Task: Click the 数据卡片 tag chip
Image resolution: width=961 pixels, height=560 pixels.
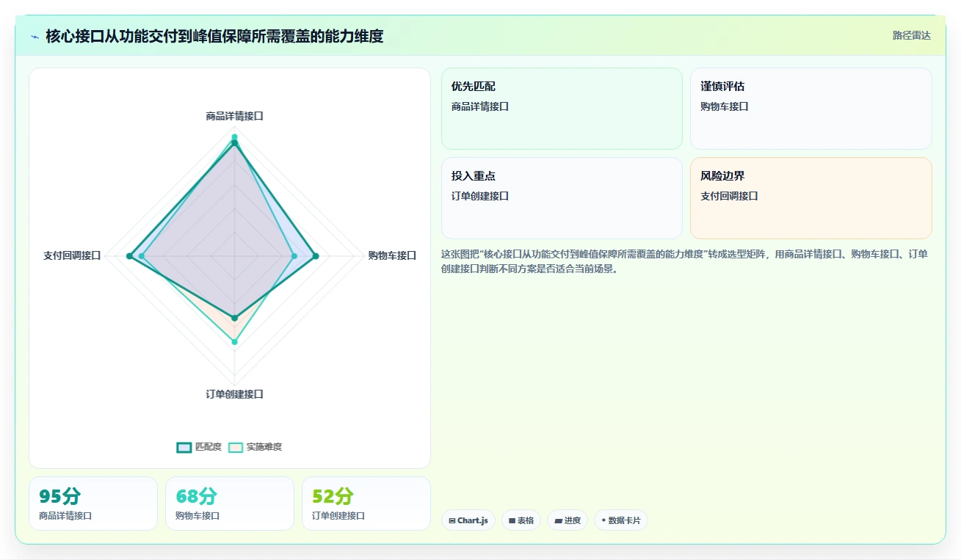Action: coord(621,520)
